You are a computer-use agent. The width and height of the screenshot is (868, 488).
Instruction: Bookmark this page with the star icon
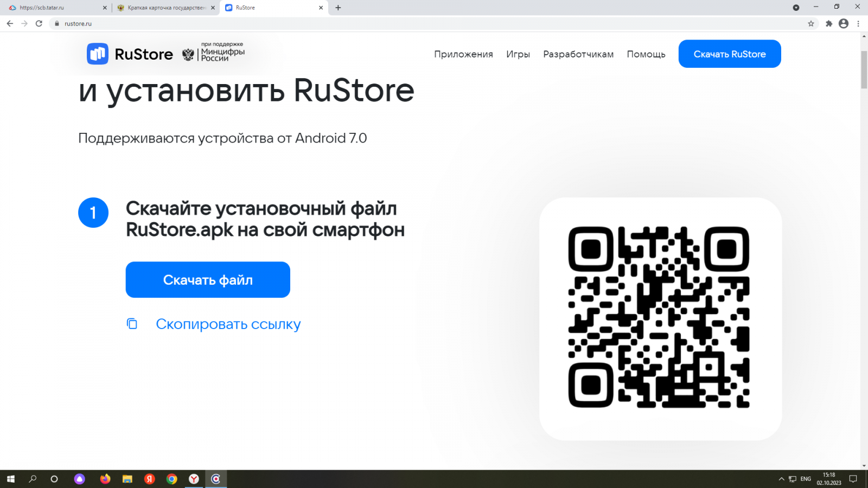[811, 24]
